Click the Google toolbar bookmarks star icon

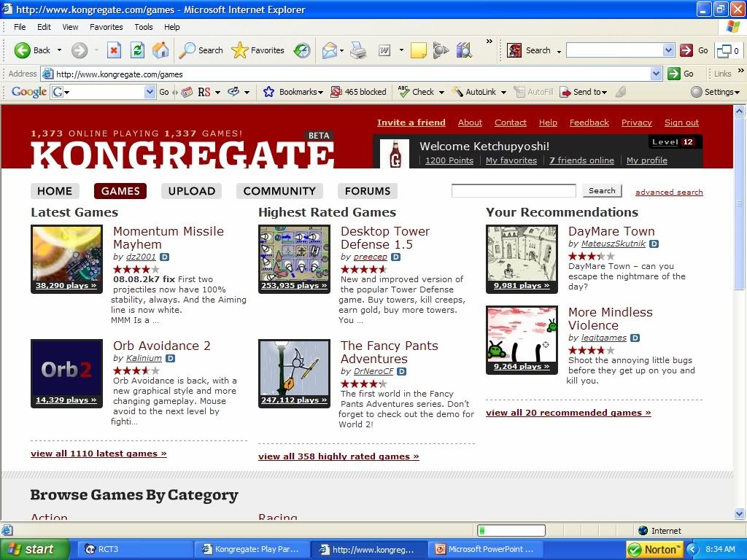click(x=268, y=92)
